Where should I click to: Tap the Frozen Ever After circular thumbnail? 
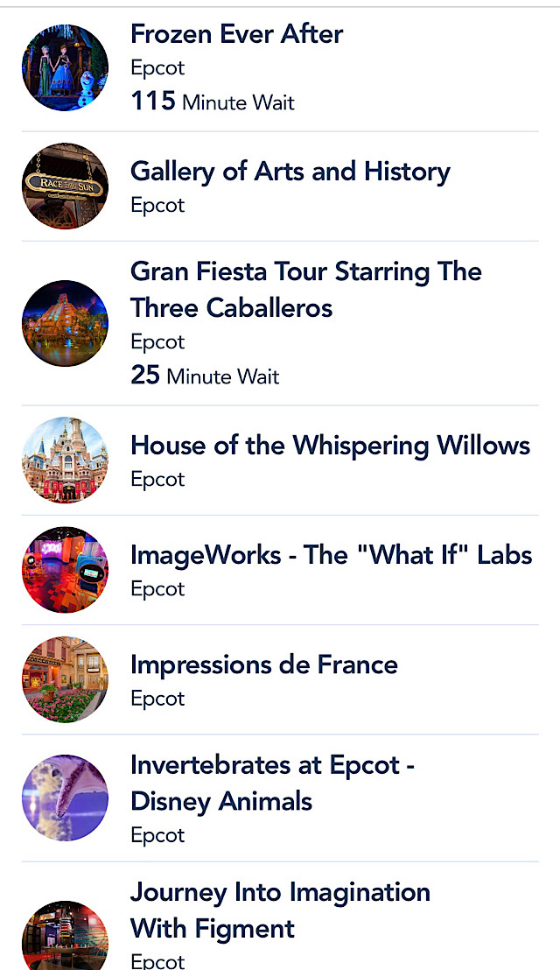(65, 68)
